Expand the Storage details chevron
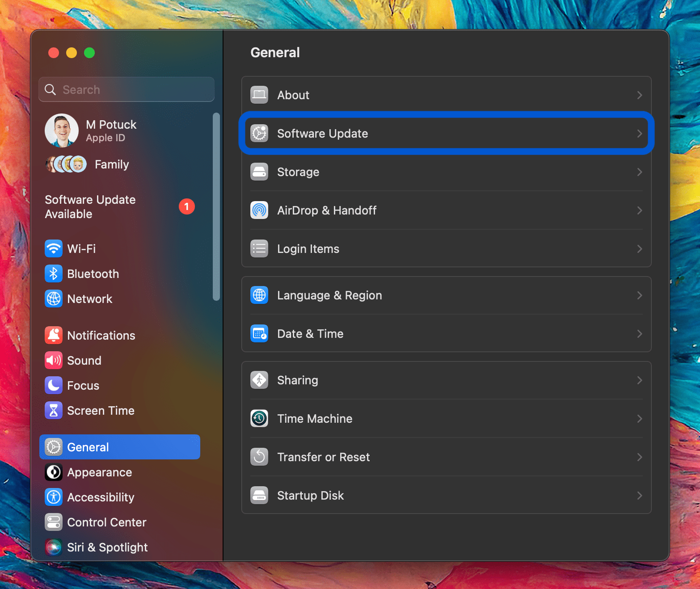700x589 pixels. point(640,172)
